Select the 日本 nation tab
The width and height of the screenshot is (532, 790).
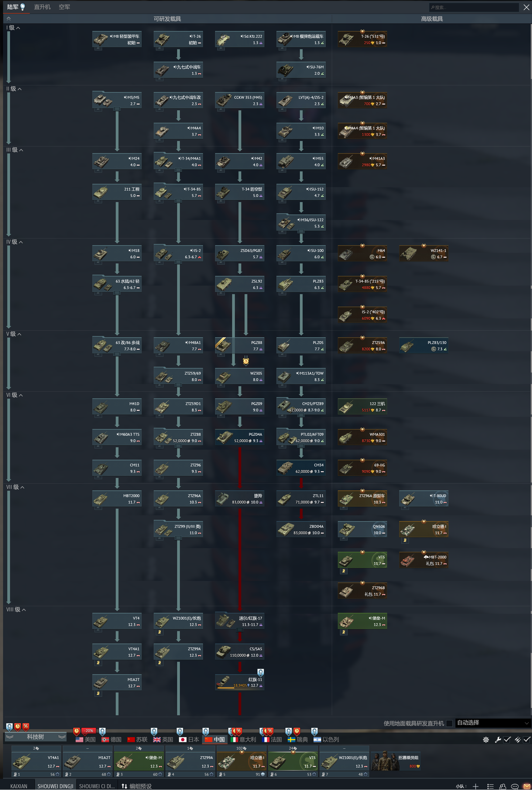click(x=189, y=740)
